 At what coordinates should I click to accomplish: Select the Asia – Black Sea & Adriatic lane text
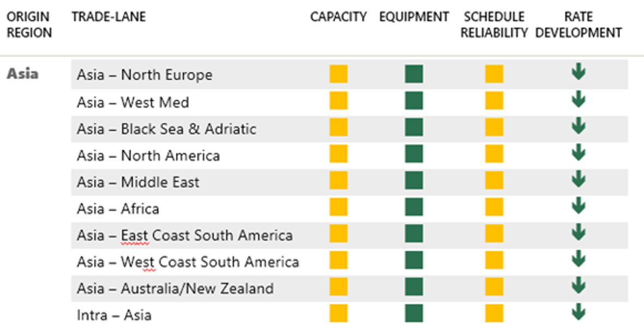(166, 129)
